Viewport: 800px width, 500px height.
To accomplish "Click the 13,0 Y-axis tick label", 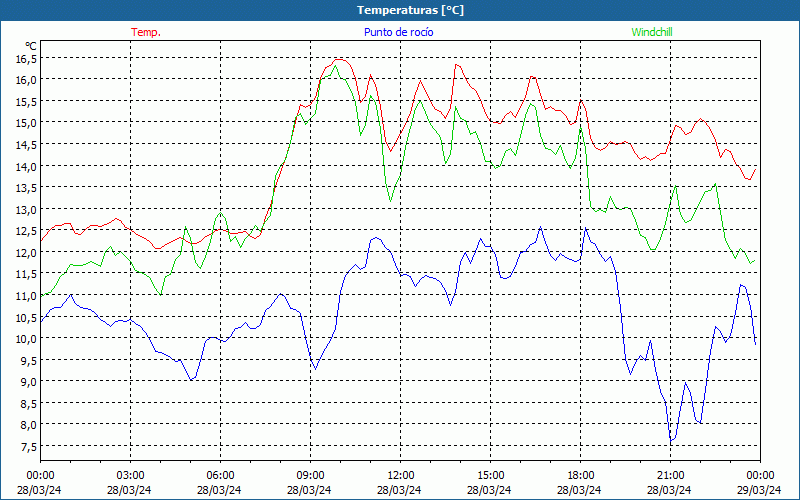I will point(25,209).
